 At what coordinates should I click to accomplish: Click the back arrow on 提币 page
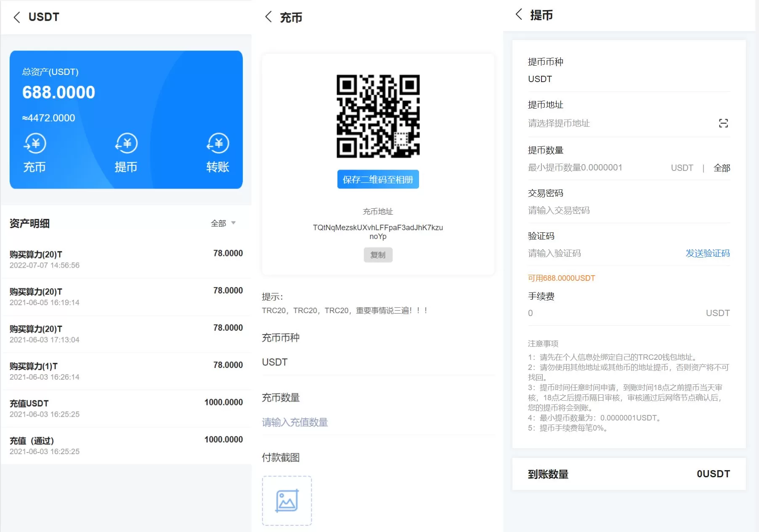coord(519,14)
